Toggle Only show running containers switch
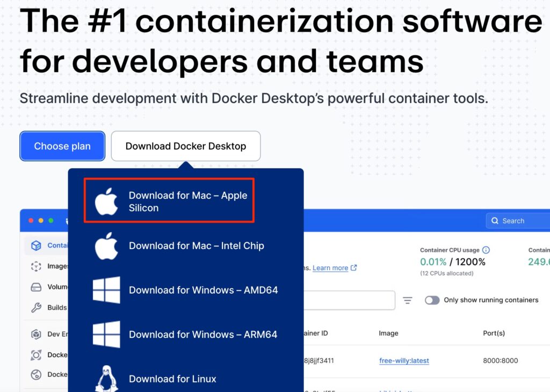550x392 pixels. click(x=432, y=300)
